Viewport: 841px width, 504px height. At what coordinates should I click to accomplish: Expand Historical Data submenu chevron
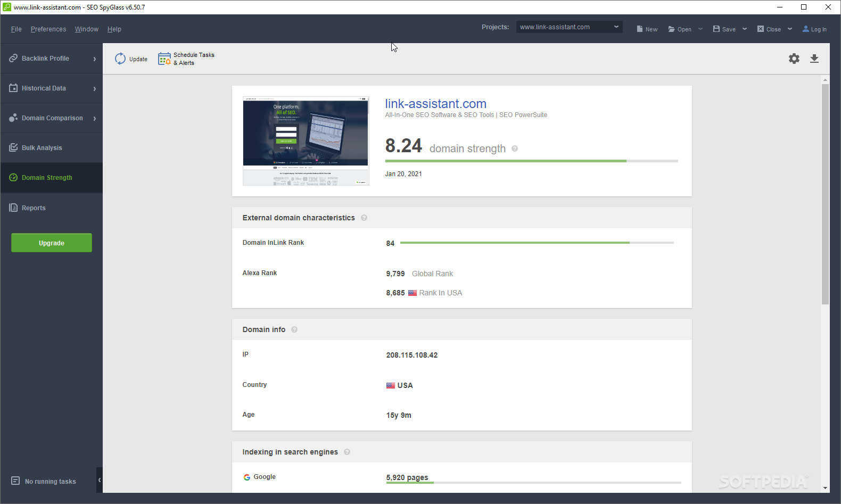(x=95, y=88)
